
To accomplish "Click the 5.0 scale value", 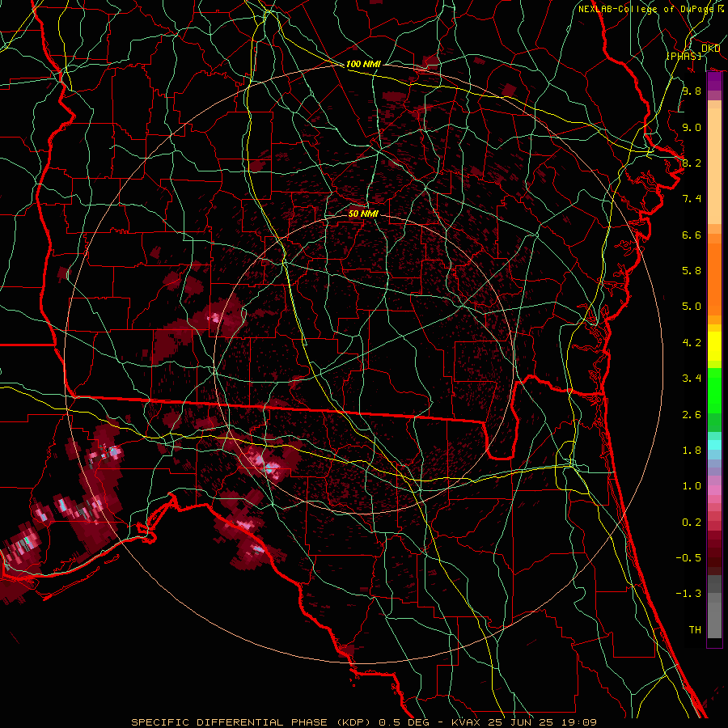I will pyautogui.click(x=692, y=307).
